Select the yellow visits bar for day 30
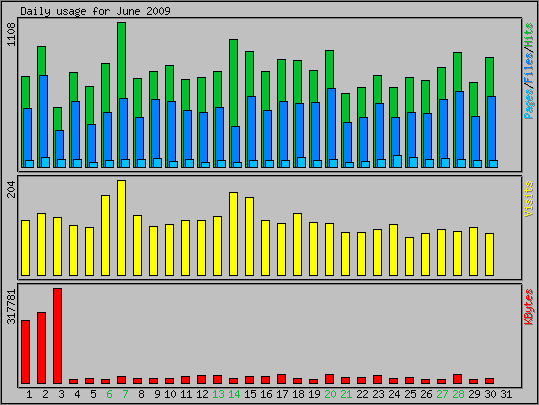The height and width of the screenshot is (405, 539). click(x=490, y=254)
